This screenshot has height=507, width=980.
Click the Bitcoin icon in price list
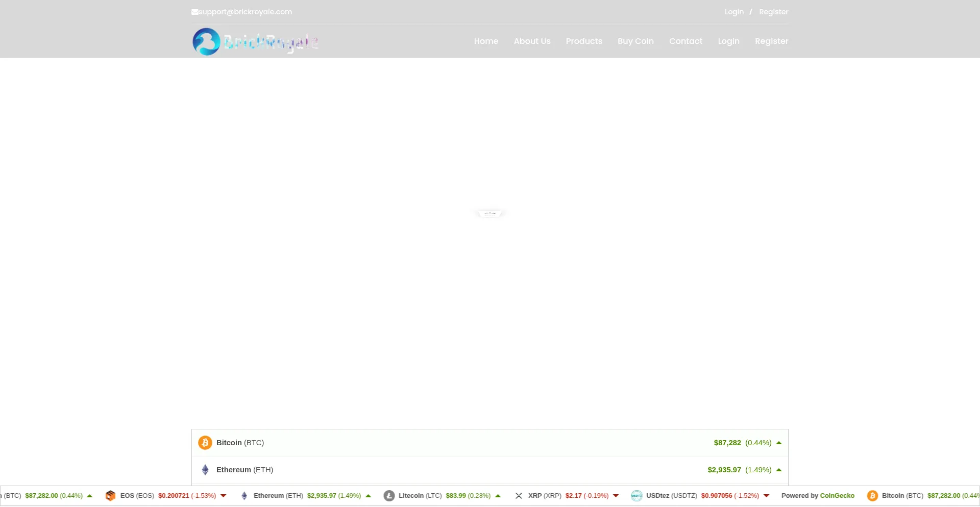click(x=205, y=443)
